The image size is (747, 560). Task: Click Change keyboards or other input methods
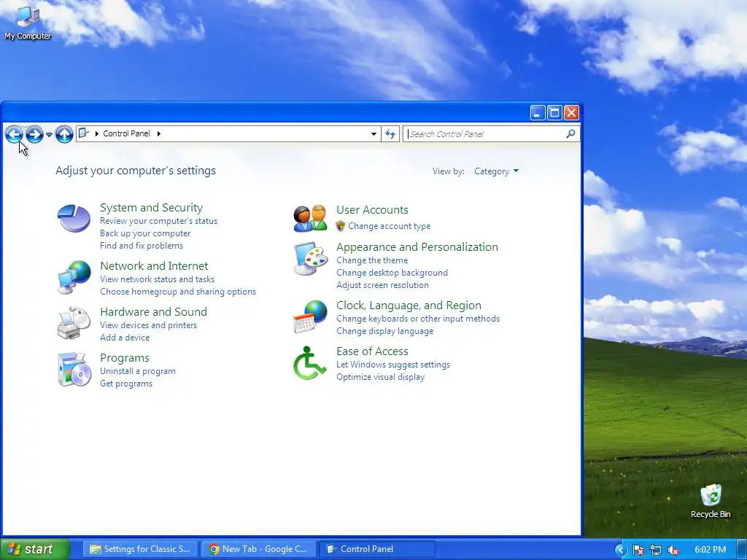click(418, 319)
